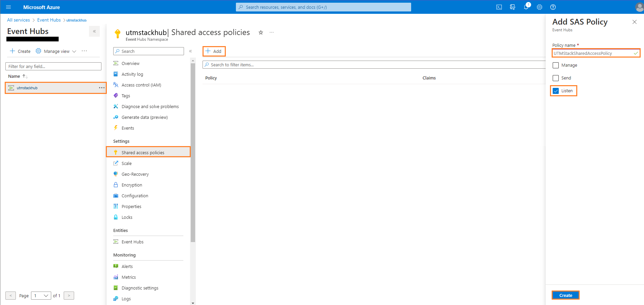Open the Azure portal hamburger menu

point(8,7)
